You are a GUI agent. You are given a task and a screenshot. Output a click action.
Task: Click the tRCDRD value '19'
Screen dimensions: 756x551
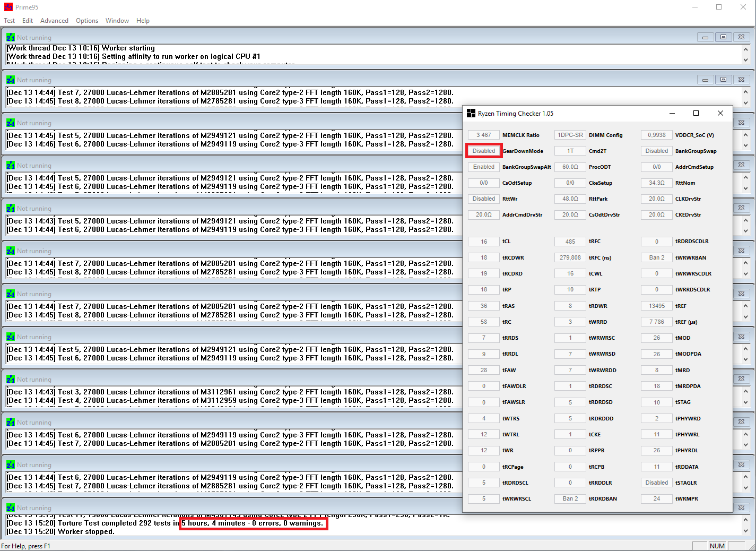484,273
